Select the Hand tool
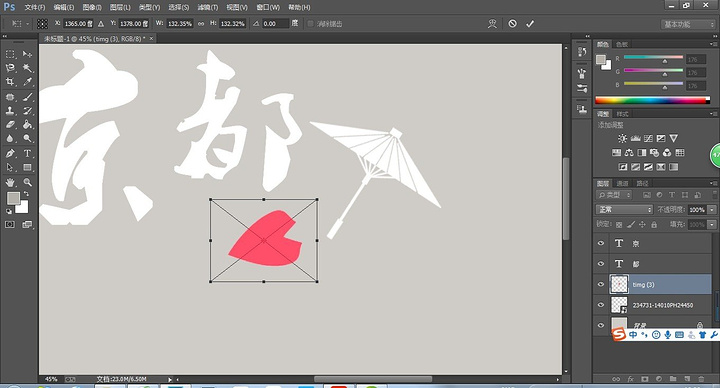Screen dimensions: 720x388 (10, 182)
